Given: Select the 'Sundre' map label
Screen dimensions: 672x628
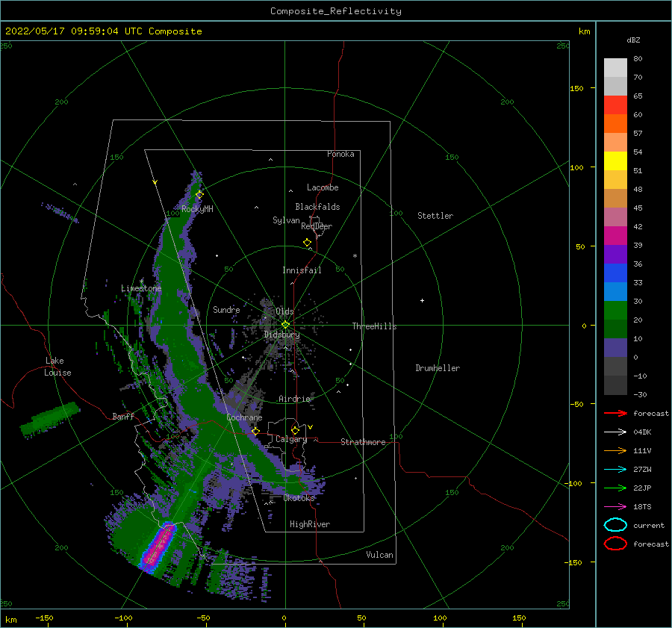Looking at the screenshot, I should tap(226, 309).
